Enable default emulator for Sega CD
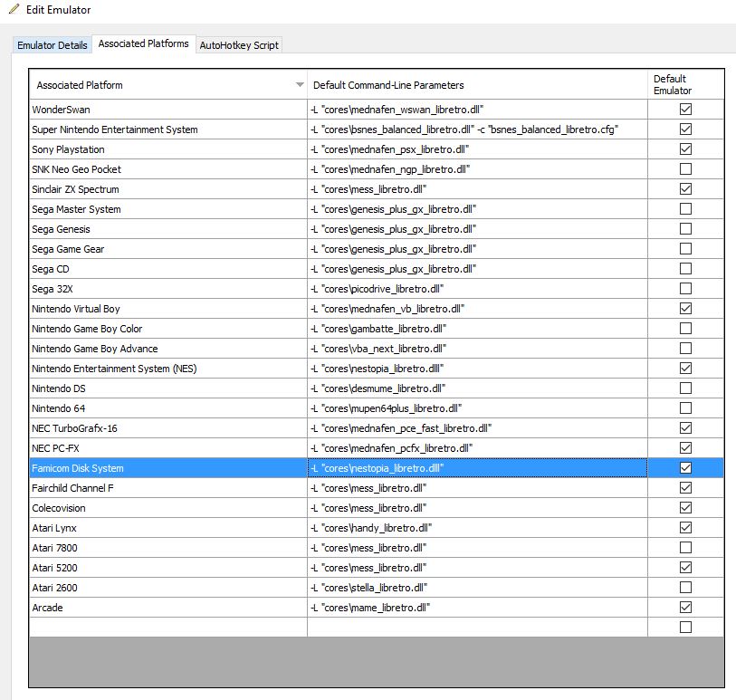Image resolution: width=736 pixels, height=700 pixels. pos(686,269)
